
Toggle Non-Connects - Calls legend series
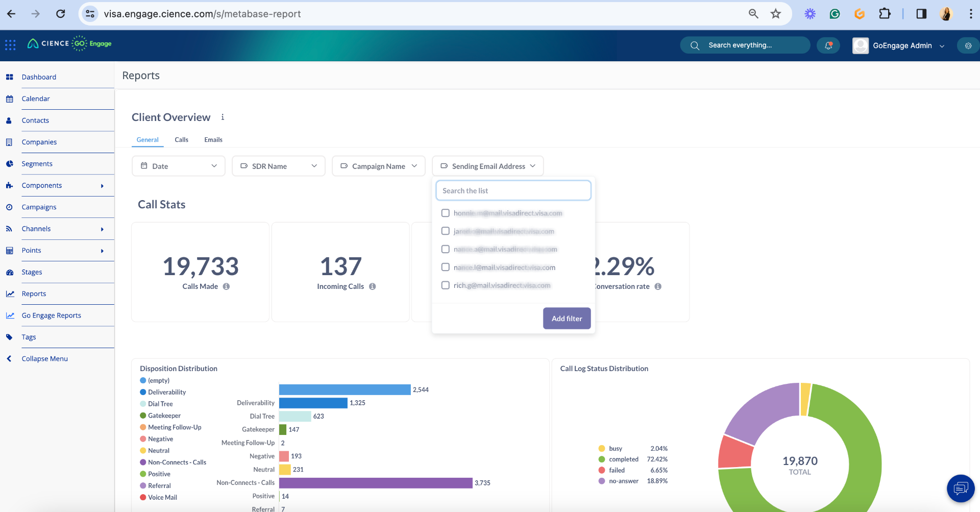(173, 462)
